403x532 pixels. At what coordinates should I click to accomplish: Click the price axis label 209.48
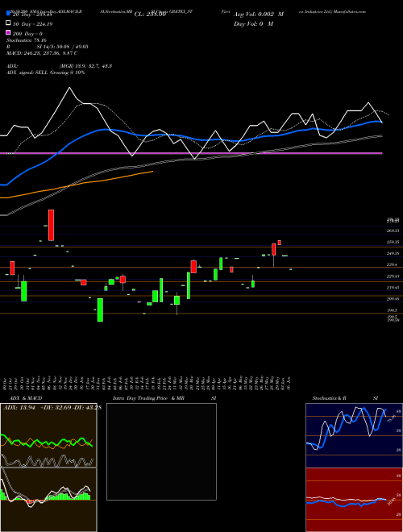click(x=393, y=298)
